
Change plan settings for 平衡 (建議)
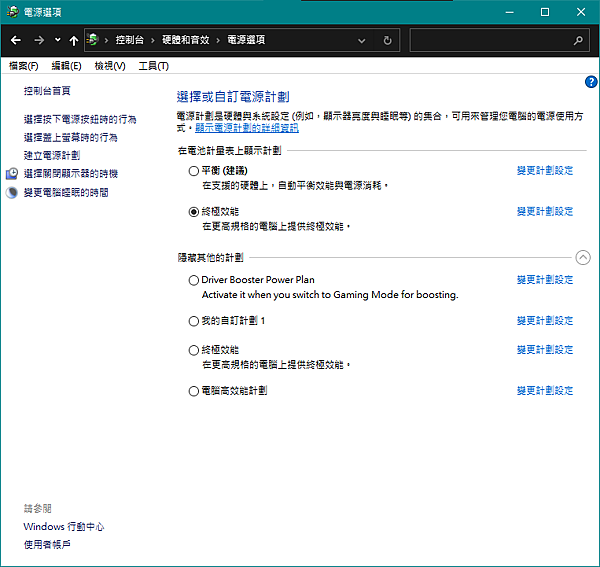[x=545, y=170]
